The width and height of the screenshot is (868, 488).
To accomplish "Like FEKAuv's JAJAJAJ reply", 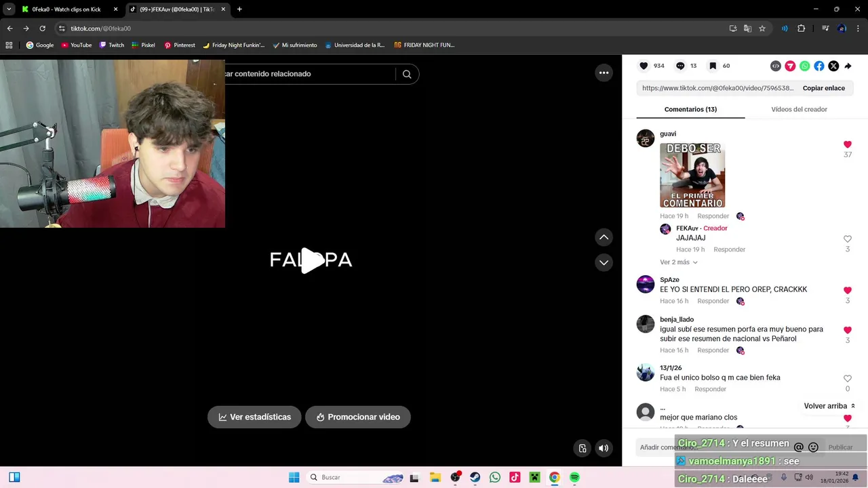I will (x=848, y=239).
